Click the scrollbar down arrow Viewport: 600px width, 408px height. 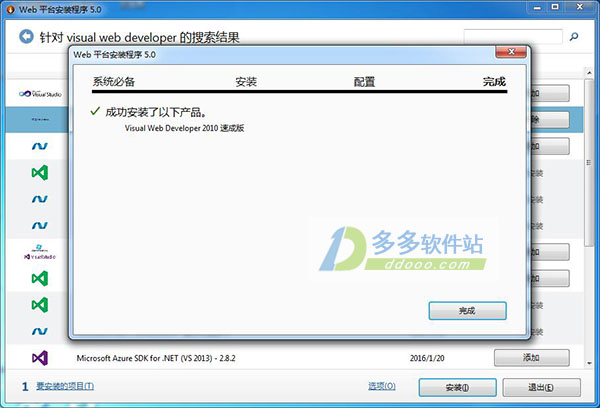589,363
